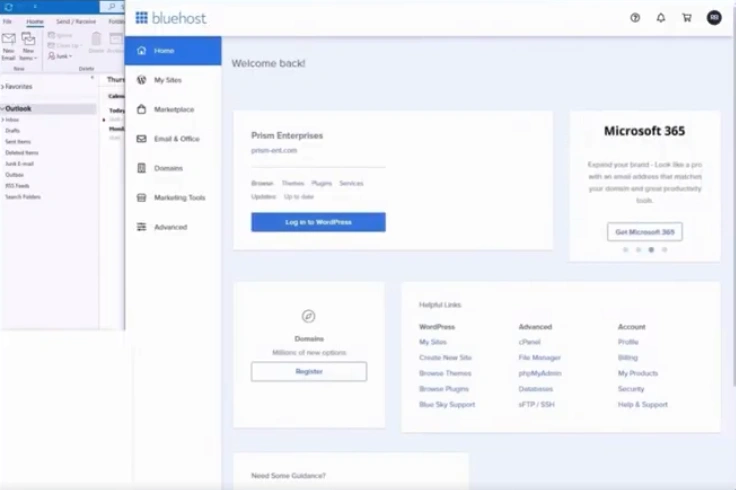Click the WordPress icon beside My Sites

(x=141, y=80)
